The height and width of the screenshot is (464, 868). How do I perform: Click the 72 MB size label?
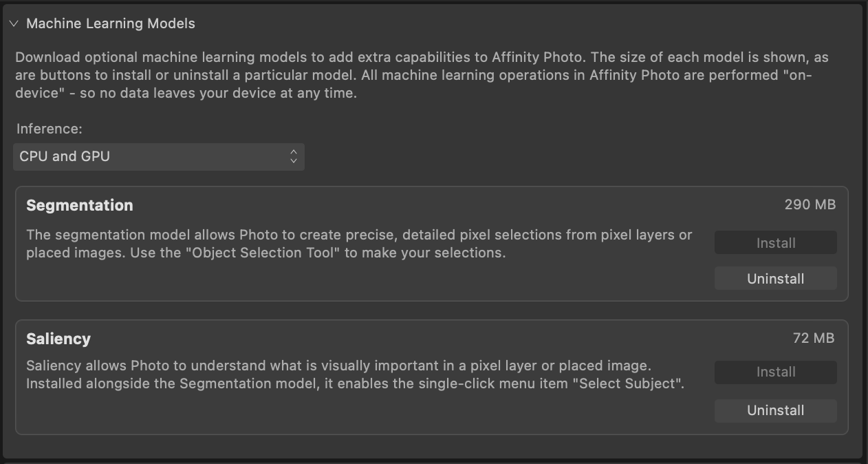tap(813, 338)
